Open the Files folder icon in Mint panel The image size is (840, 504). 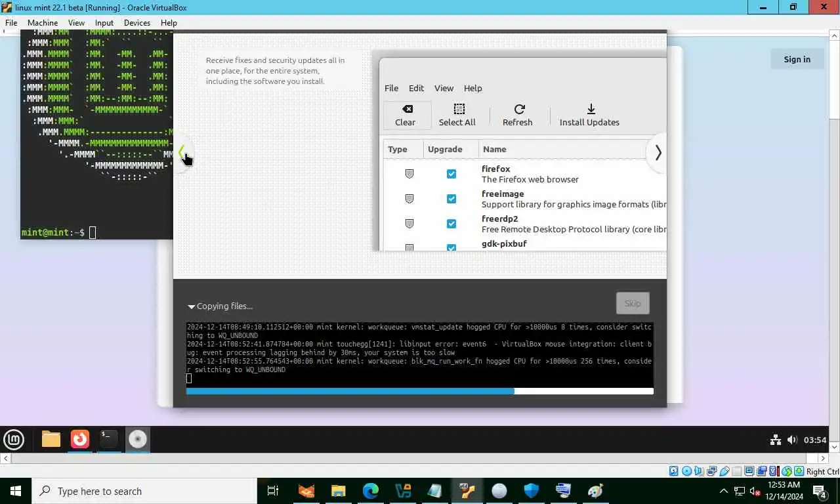click(x=51, y=439)
